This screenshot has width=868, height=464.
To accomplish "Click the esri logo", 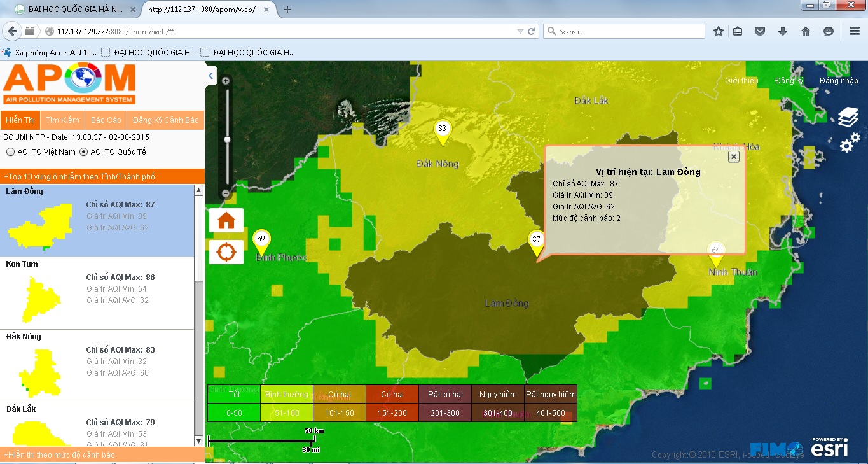I will 830,446.
